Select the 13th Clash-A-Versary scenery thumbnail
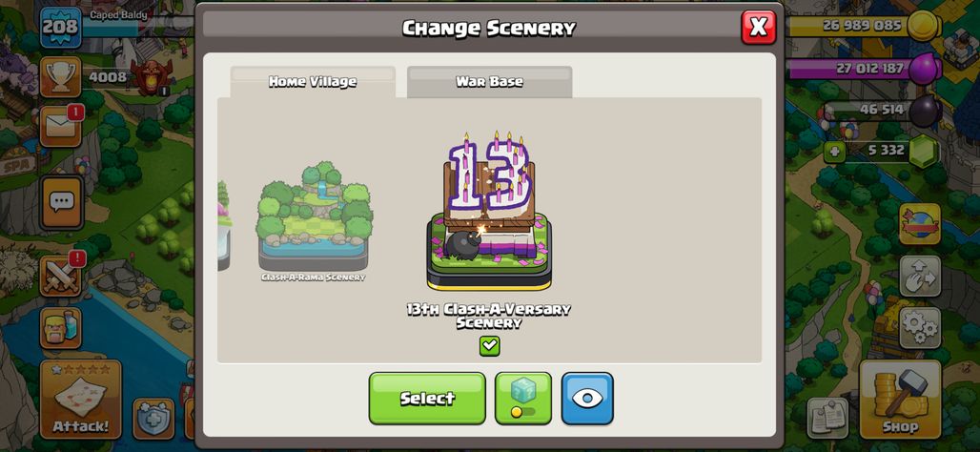 click(x=489, y=213)
